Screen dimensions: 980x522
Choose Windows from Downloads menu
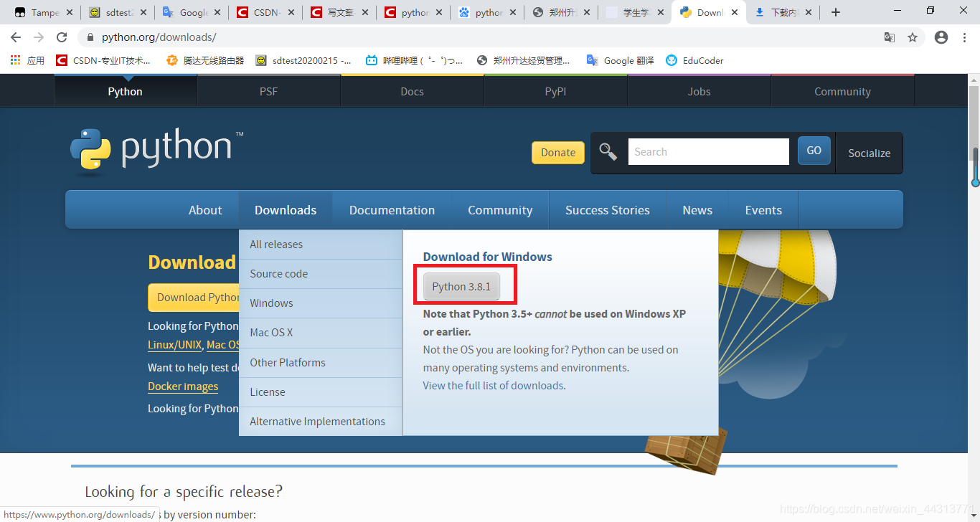(321, 303)
